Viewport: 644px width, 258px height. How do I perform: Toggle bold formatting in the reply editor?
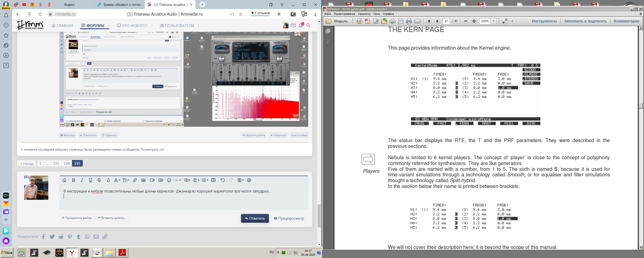pyautogui.click(x=73, y=180)
